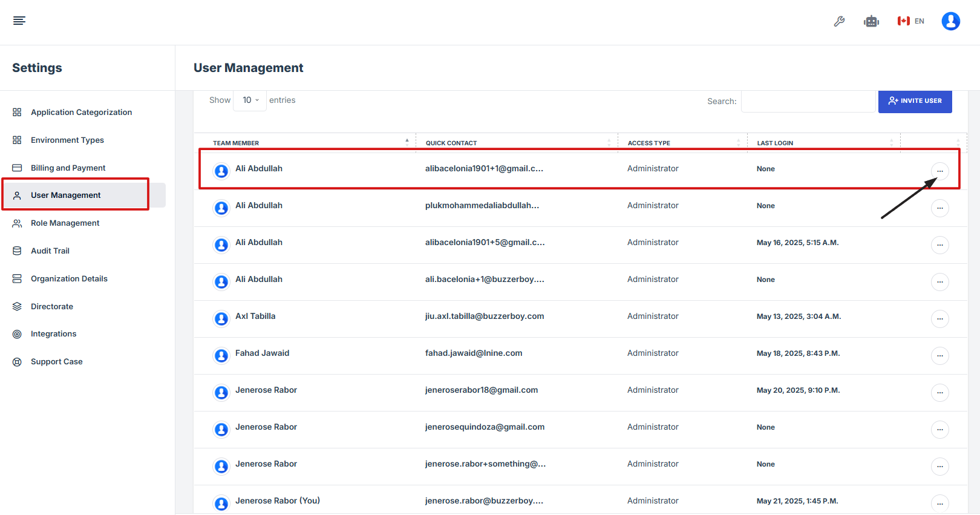Click email jiu.axl.tabilla@buzzerboy.com
The height and width of the screenshot is (515, 980).
tap(484, 317)
